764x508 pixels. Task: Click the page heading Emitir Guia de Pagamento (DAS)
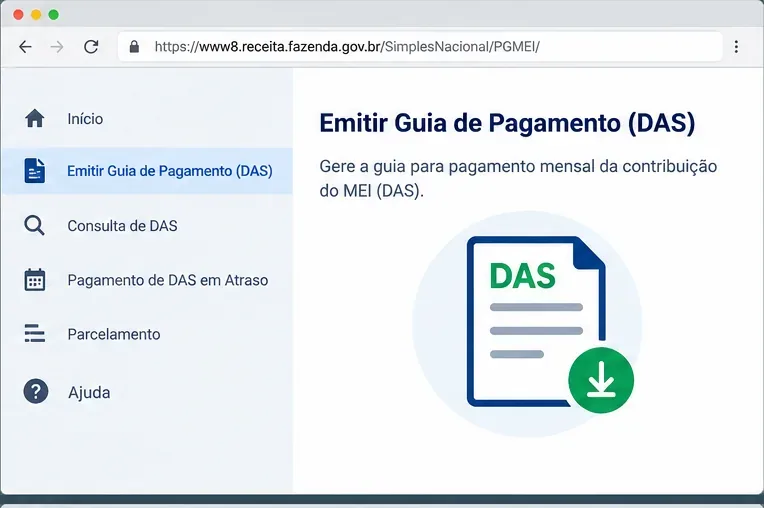pyautogui.click(x=507, y=123)
